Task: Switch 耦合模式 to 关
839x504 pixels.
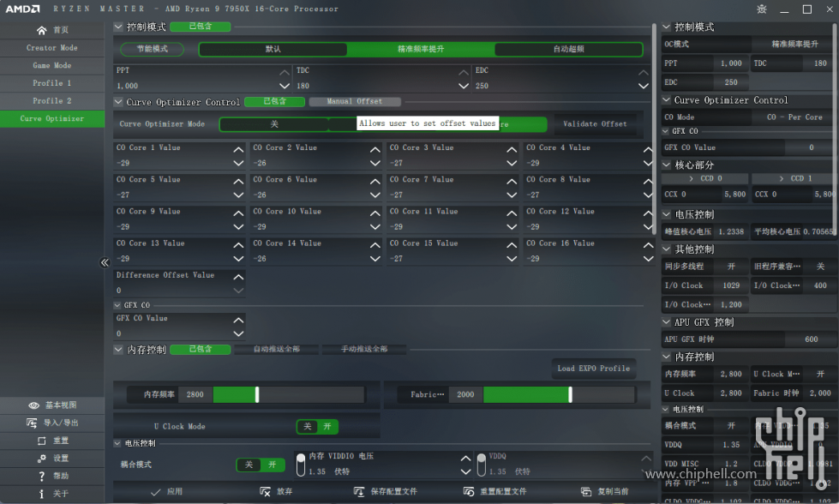Action: (249, 465)
